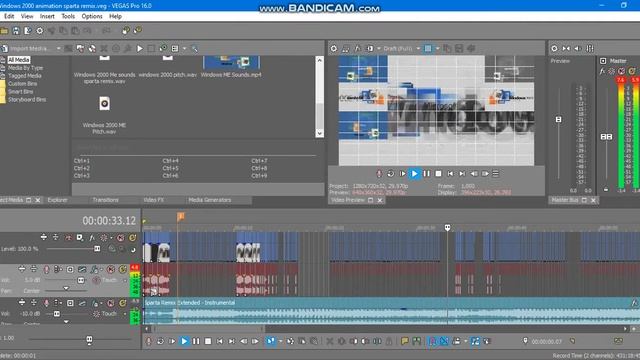Solo the first audio track

122,269
